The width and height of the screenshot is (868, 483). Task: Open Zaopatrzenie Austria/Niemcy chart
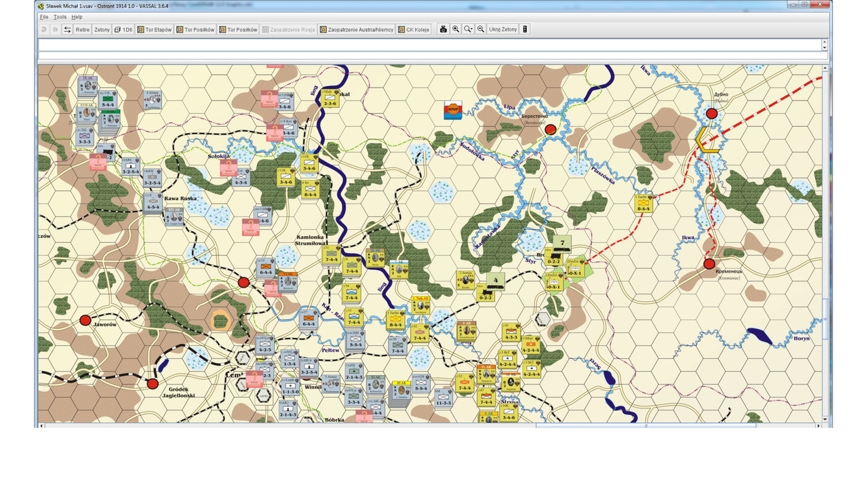tap(357, 30)
